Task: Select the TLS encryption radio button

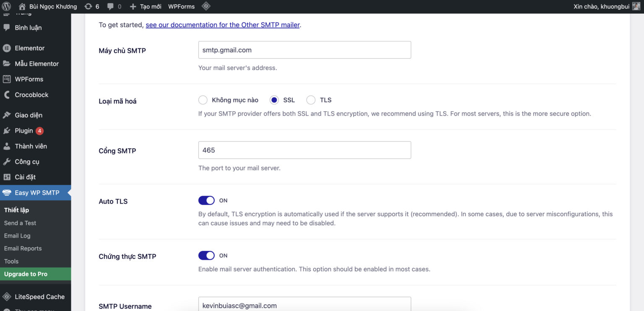Action: (x=311, y=100)
